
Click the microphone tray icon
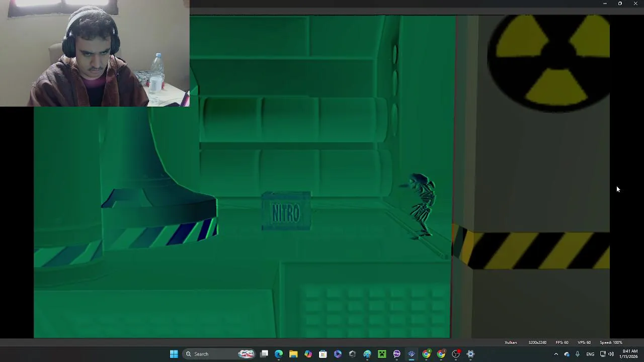[577, 354]
